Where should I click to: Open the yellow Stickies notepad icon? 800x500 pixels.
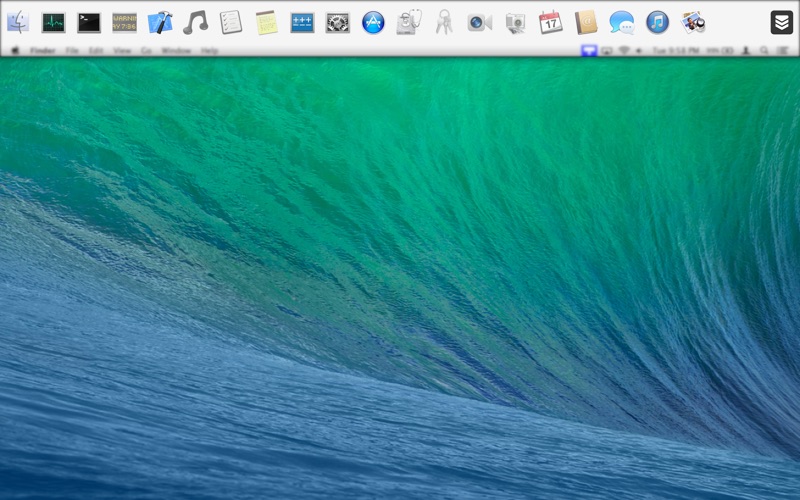[x=266, y=22]
